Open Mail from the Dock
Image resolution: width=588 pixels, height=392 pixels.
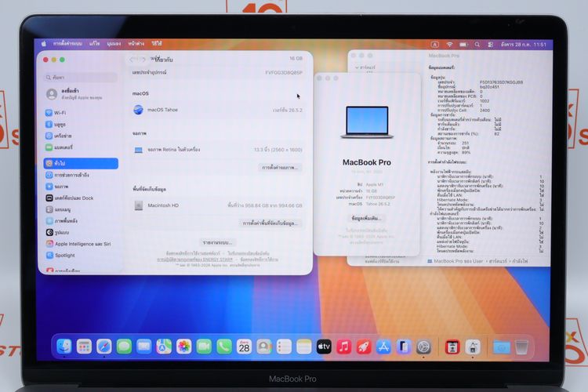coord(143,347)
